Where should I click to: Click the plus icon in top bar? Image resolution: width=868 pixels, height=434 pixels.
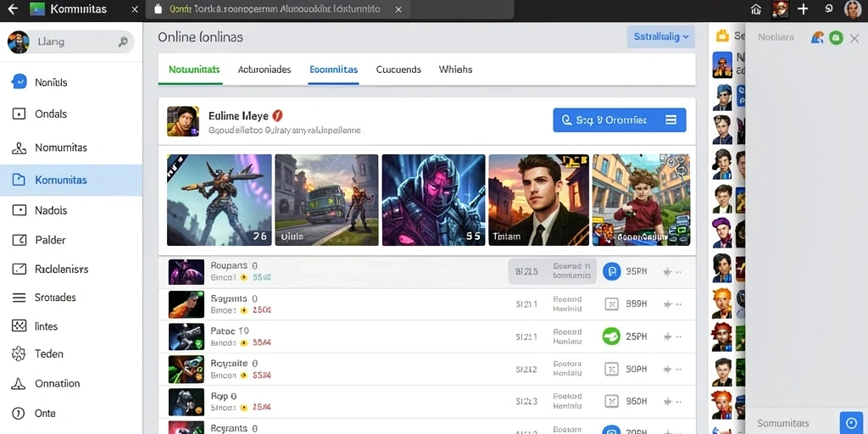pyautogui.click(x=803, y=8)
